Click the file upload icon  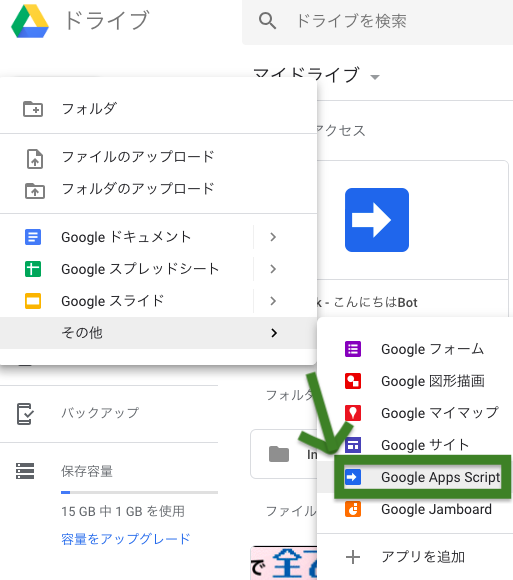(35, 159)
